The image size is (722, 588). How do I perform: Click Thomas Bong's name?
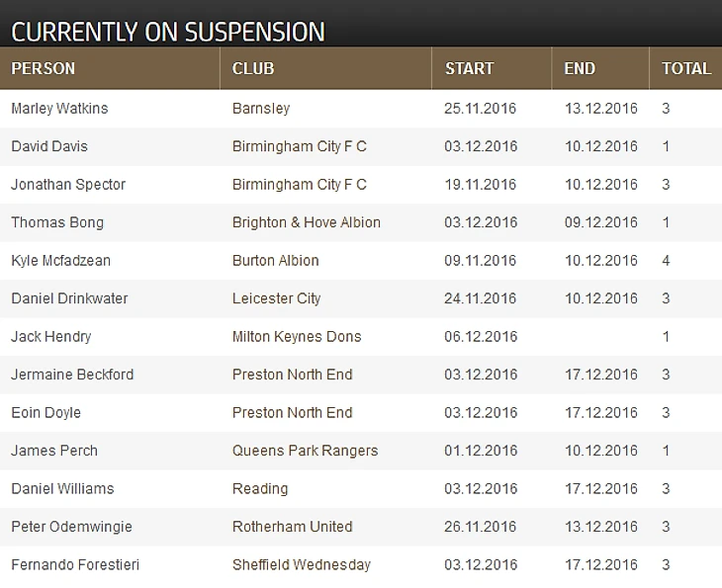(57, 222)
